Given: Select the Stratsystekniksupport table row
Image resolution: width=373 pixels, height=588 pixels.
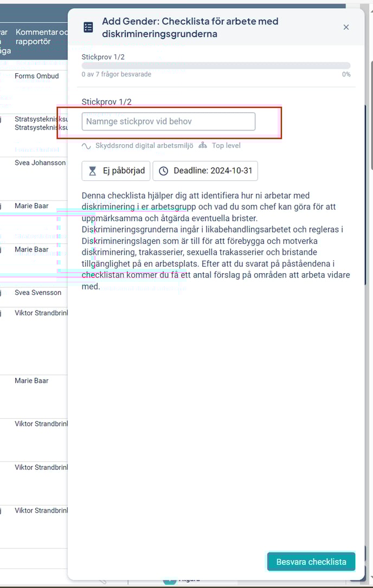Looking at the screenshot, I should [41, 123].
